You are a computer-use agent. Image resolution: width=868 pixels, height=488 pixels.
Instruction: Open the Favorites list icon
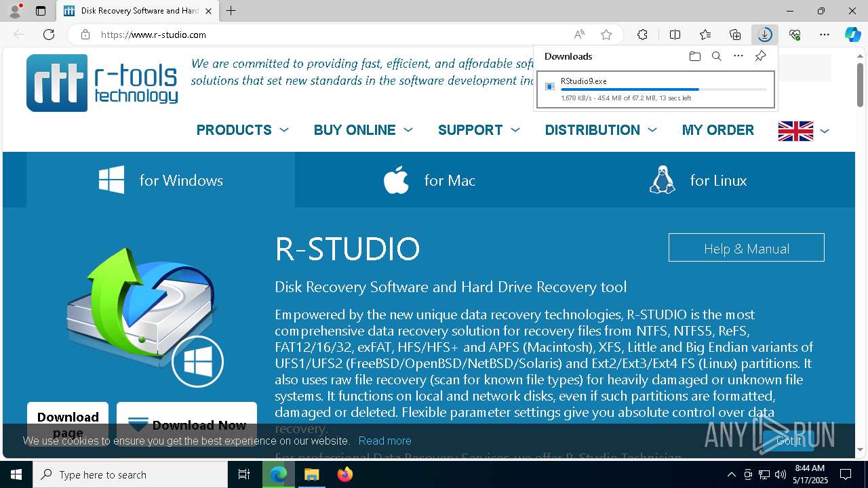coord(705,35)
